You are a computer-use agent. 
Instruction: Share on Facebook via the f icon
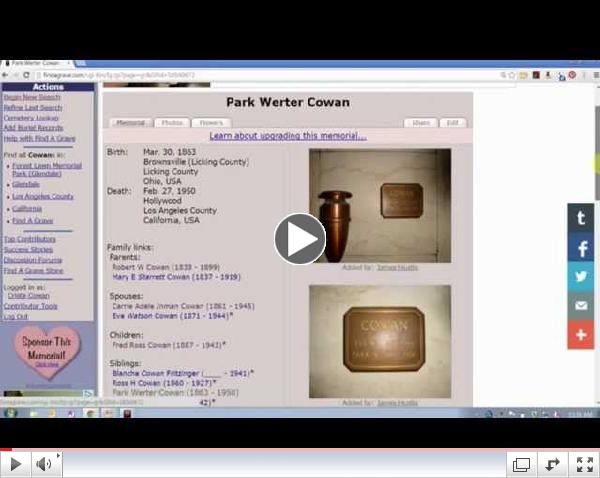point(580,247)
